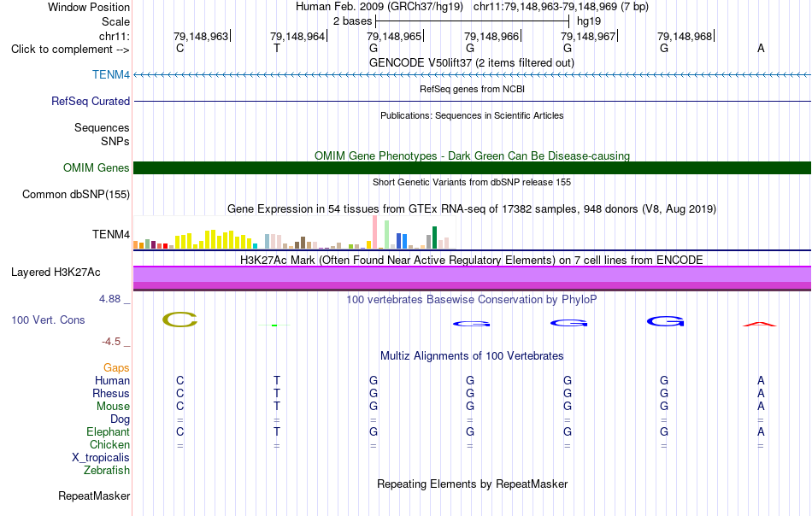Click the purple Layered H3K27Ac signal band
This screenshot has width=812, height=516.
pos(473,279)
